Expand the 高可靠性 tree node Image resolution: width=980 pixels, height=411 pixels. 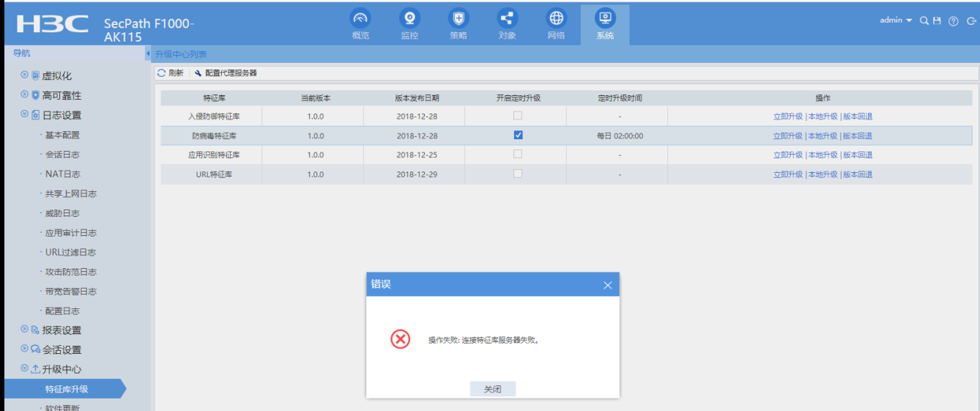tap(24, 95)
